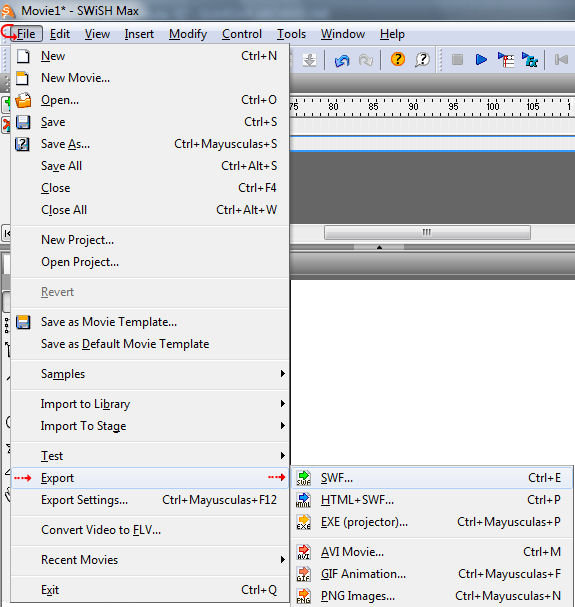
Task: Open the Tools menu
Action: pyautogui.click(x=291, y=34)
